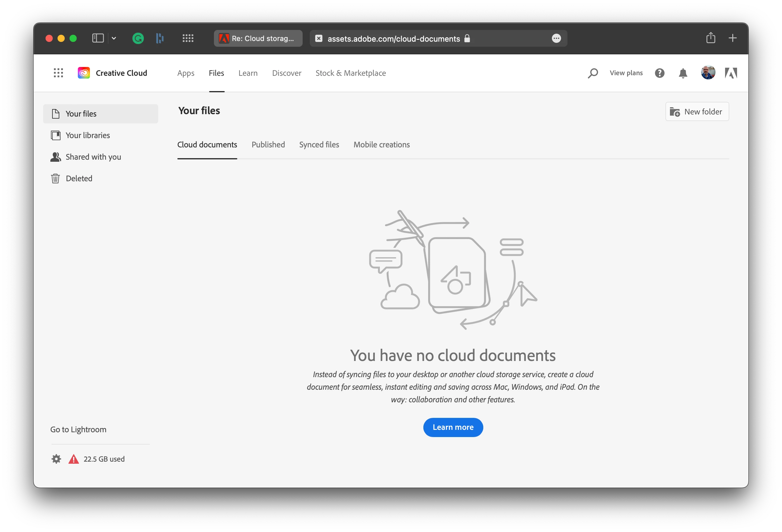Open Your libraries in the sidebar
Image resolution: width=782 pixels, height=532 pixels.
[x=87, y=135]
